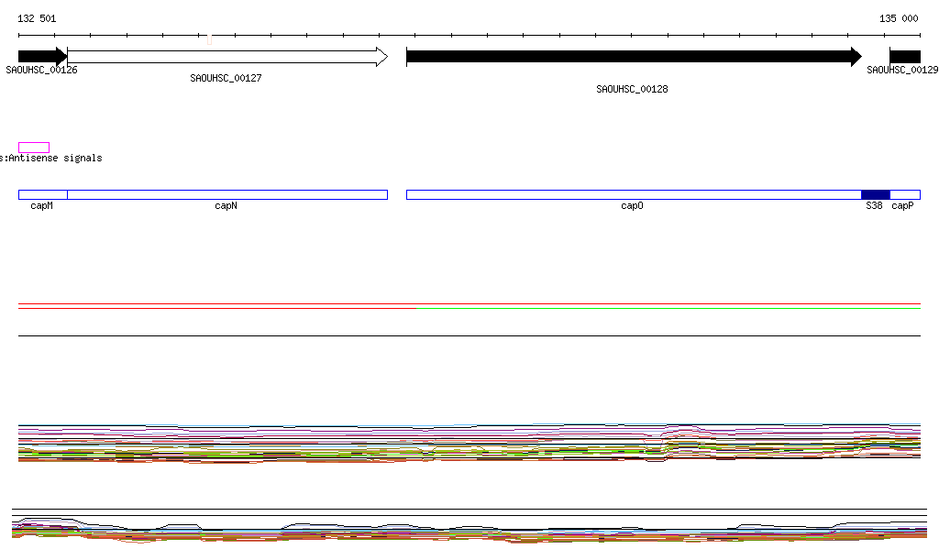Screen dimensions: 939x560
Task: Select the capO transcript segment bar
Action: click(633, 194)
